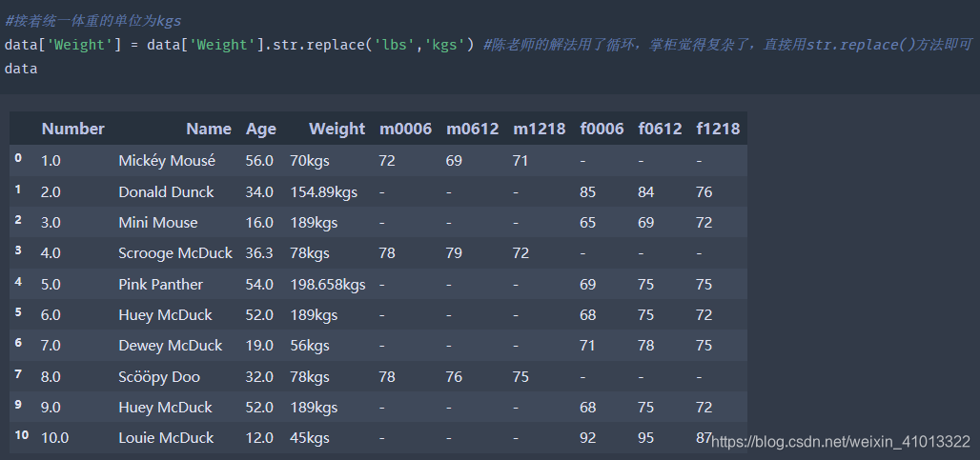Click the age value 12.0
980x460 pixels.
click(259, 437)
